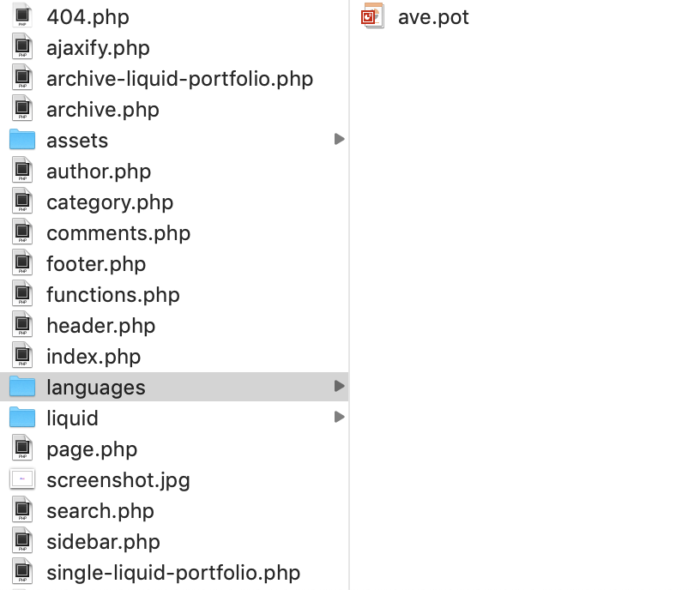Select the sidebar.php file icon
700x590 pixels.
(x=22, y=541)
